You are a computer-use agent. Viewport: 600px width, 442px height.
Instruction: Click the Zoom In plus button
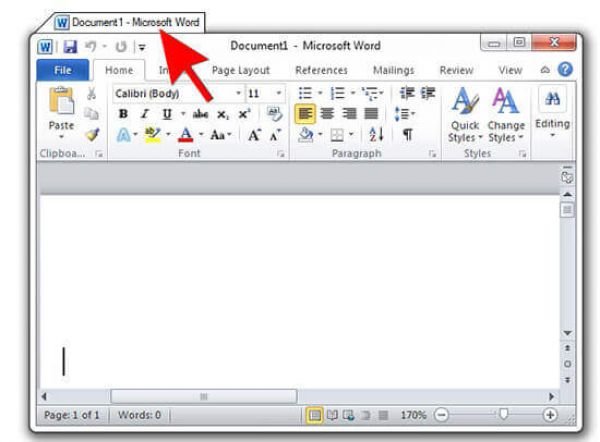550,415
